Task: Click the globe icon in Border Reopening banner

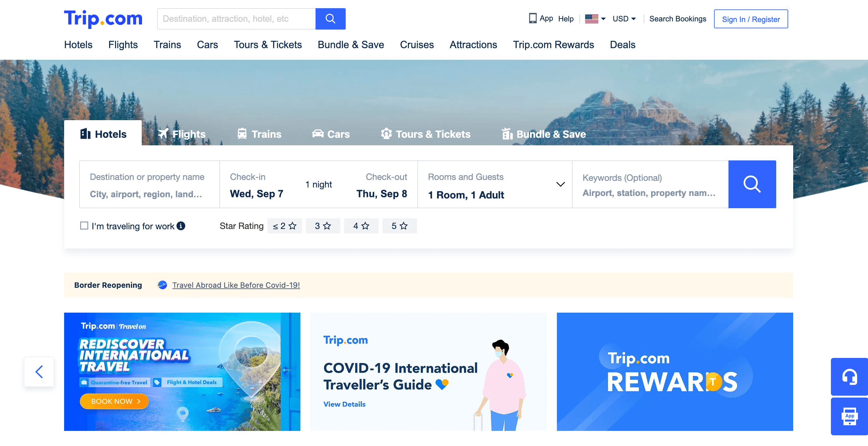Action: coord(162,285)
